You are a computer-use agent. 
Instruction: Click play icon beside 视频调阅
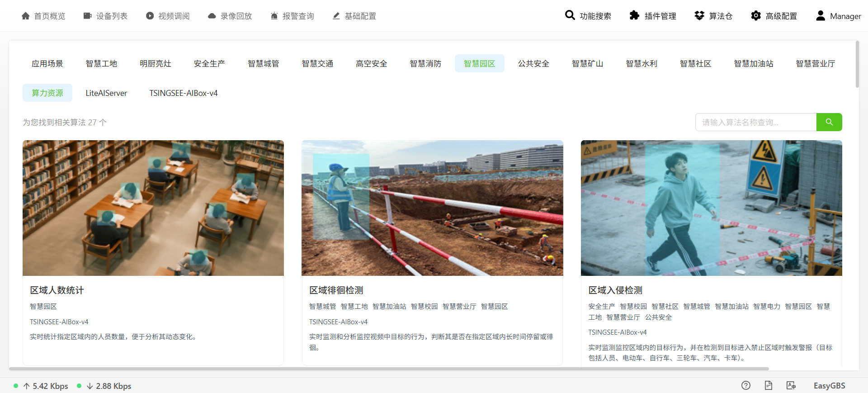pos(150,16)
